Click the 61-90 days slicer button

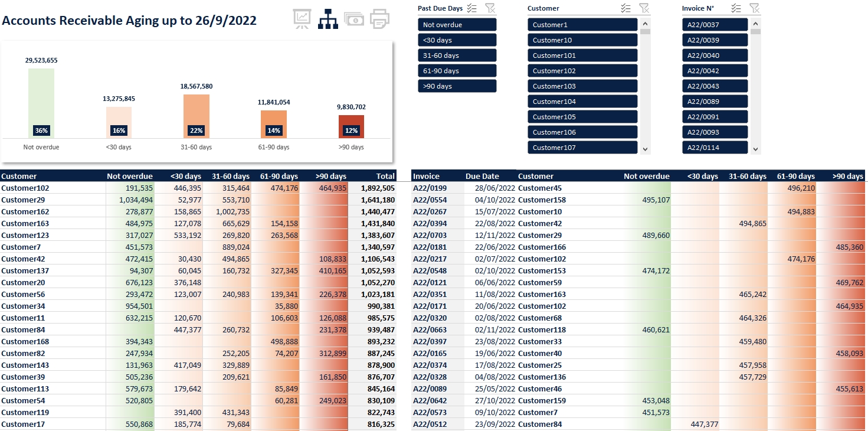(457, 70)
